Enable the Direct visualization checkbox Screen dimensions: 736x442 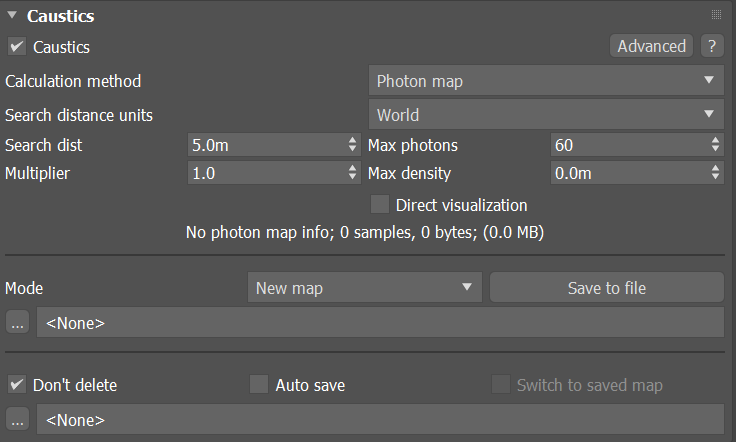click(380, 205)
